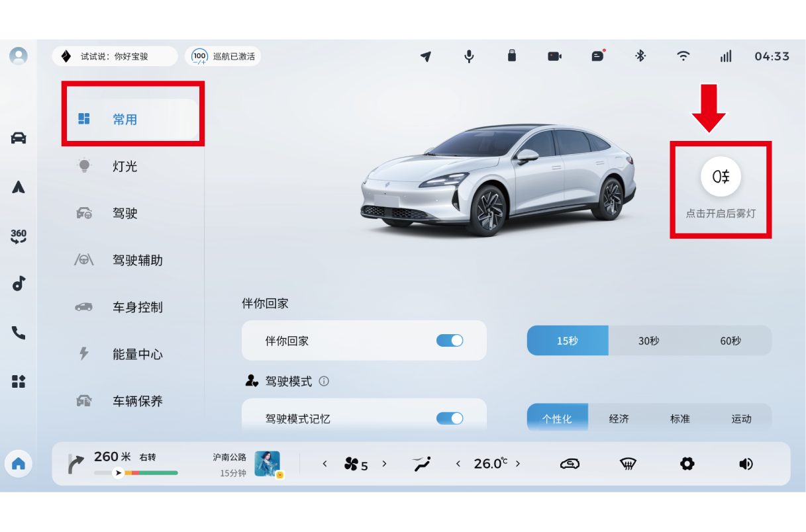Tap the fan speed icon
Image resolution: width=806 pixels, height=532 pixels.
point(351,464)
